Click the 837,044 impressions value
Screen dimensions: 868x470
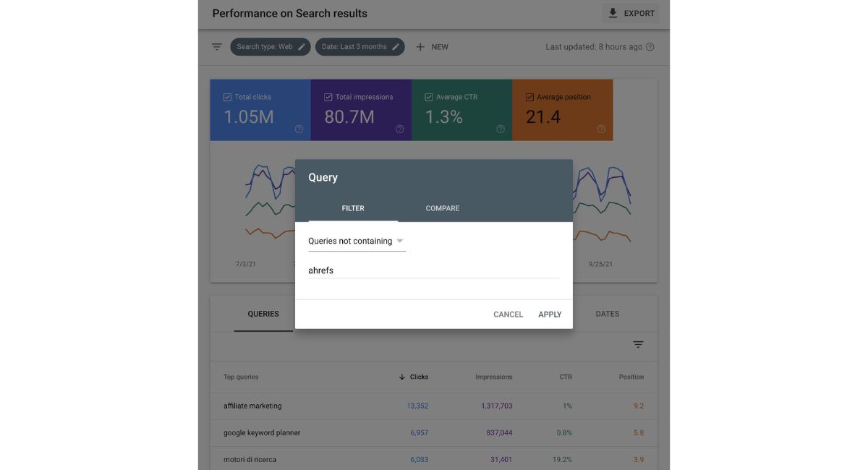pyautogui.click(x=499, y=433)
